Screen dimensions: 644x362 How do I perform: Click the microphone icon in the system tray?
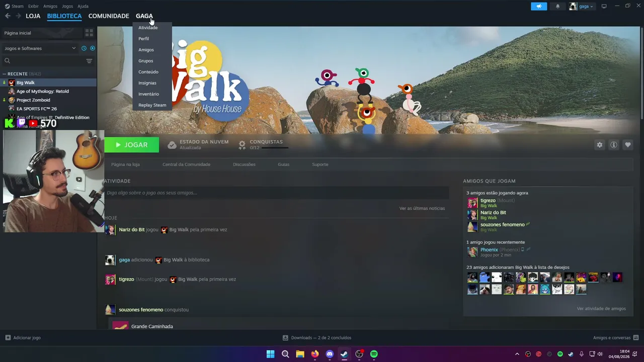click(582, 354)
